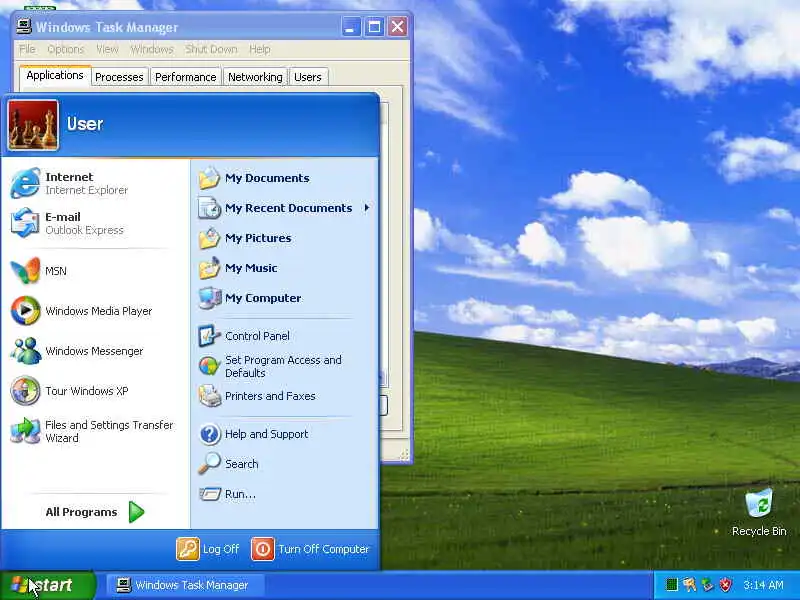Open My Music folder

tap(284, 268)
